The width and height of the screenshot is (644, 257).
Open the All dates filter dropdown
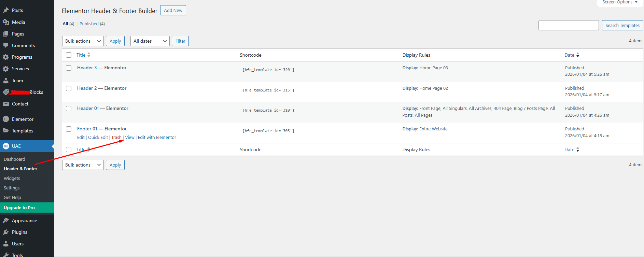point(150,41)
